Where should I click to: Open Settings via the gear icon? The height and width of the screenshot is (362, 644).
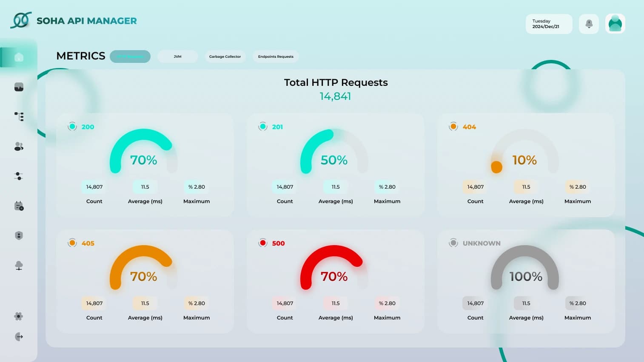[x=19, y=316]
